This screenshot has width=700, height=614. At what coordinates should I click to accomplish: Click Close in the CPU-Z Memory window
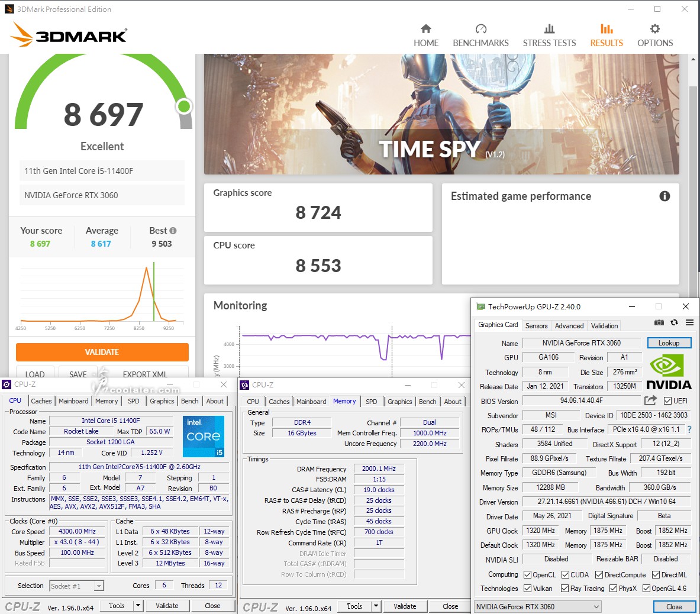(x=450, y=606)
